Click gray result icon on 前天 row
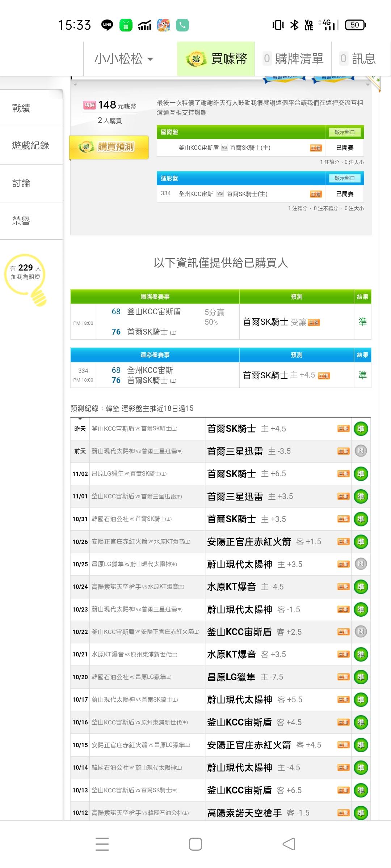 pyautogui.click(x=361, y=451)
